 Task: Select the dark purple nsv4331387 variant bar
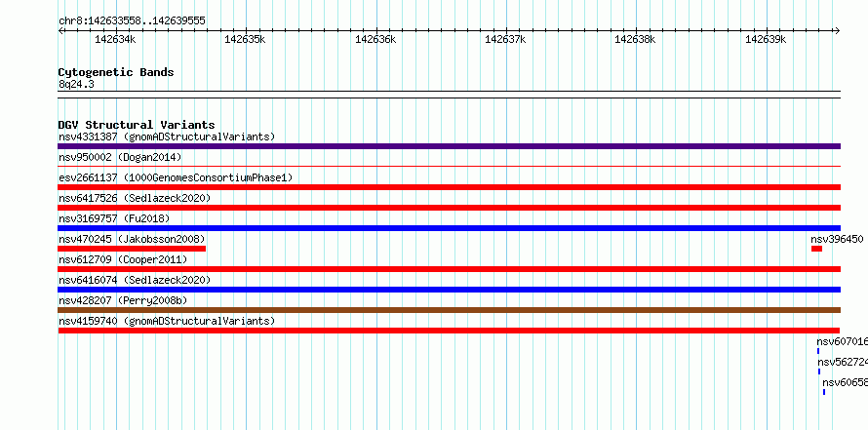449,146
